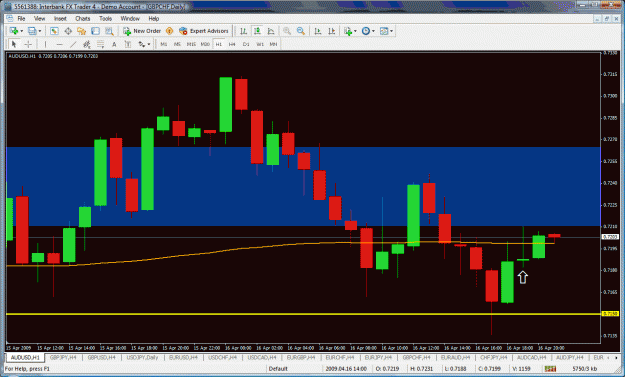This screenshot has height=377, width=625.
Task: Click the New Order button
Action: [142, 31]
